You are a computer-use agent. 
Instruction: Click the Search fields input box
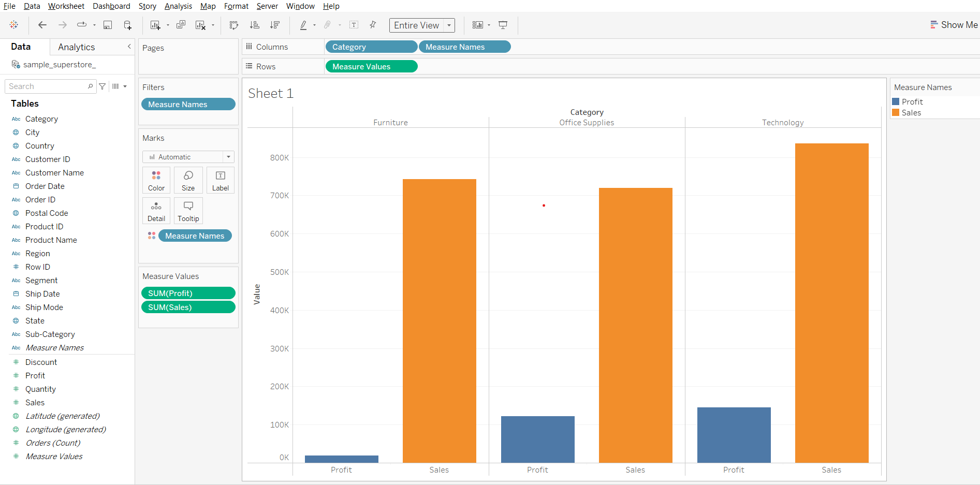tap(47, 86)
